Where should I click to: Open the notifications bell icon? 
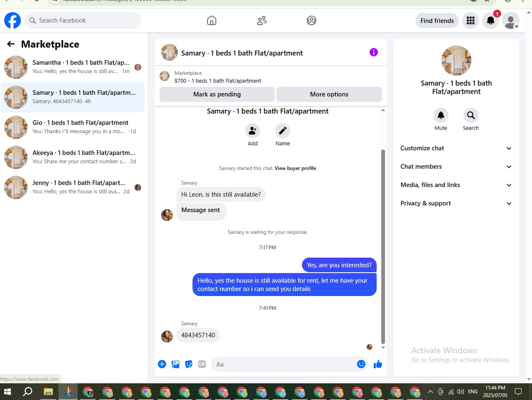point(491,20)
